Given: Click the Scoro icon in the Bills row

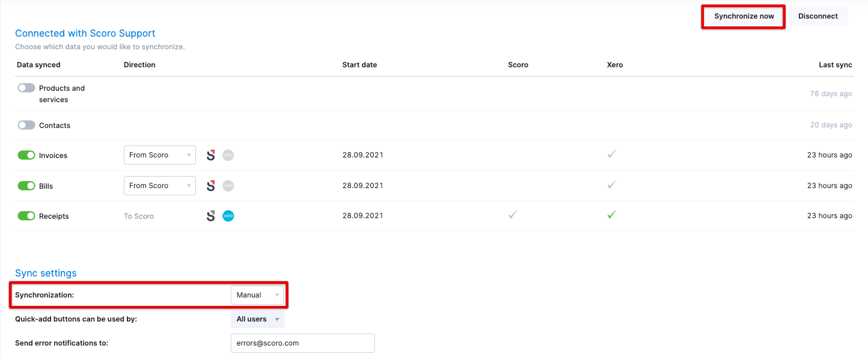Looking at the screenshot, I should (211, 185).
